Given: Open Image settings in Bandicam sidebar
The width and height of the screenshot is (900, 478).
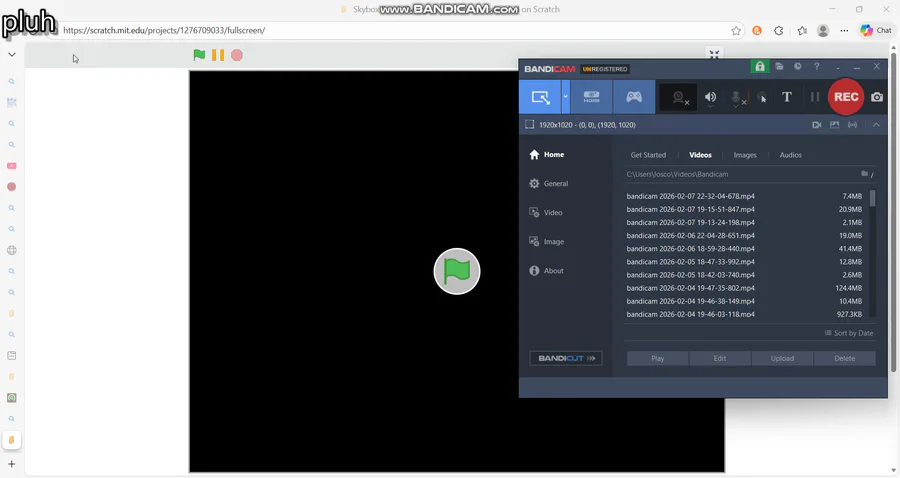Looking at the screenshot, I should tap(546, 242).
